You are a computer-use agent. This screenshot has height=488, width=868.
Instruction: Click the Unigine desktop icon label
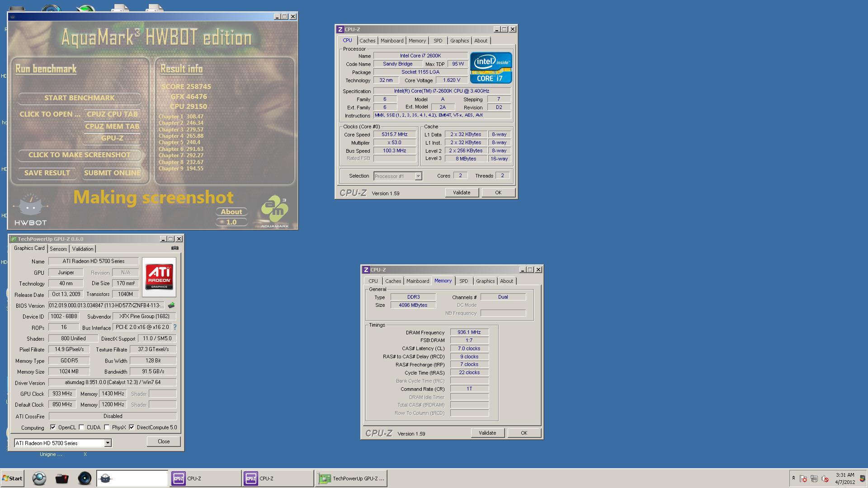tap(51, 455)
